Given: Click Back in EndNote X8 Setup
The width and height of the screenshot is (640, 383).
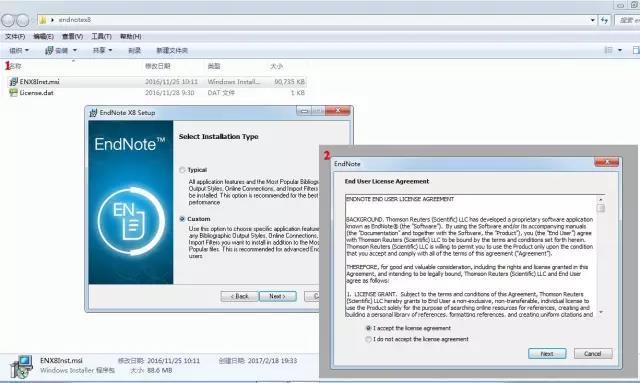Looking at the screenshot, I should coord(239,296).
